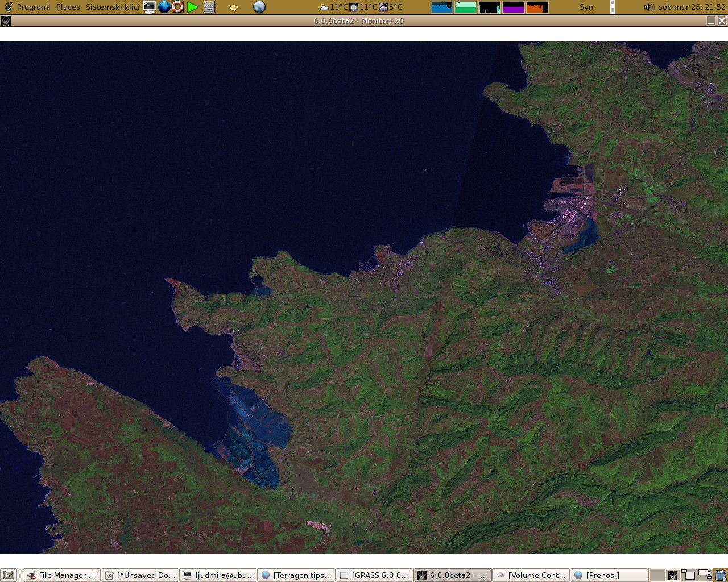Open Volume Control window from taskbar
Viewport: 728px width, 582px height.
coord(531,575)
